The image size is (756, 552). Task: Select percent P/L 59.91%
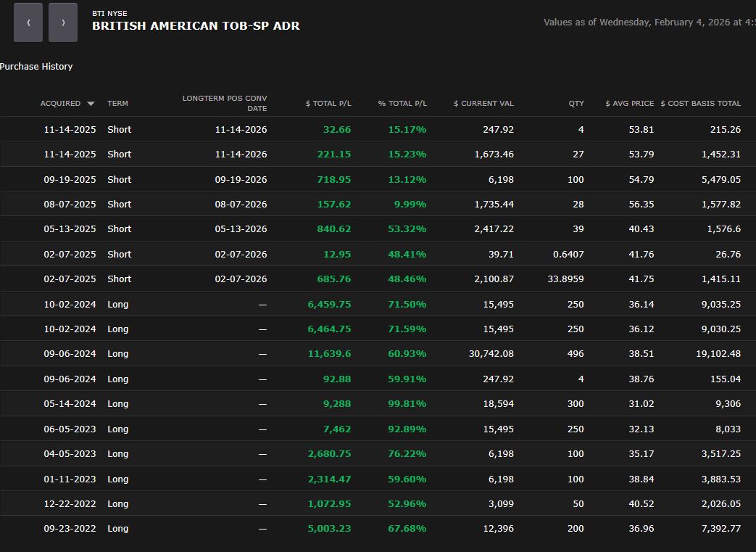pos(407,379)
